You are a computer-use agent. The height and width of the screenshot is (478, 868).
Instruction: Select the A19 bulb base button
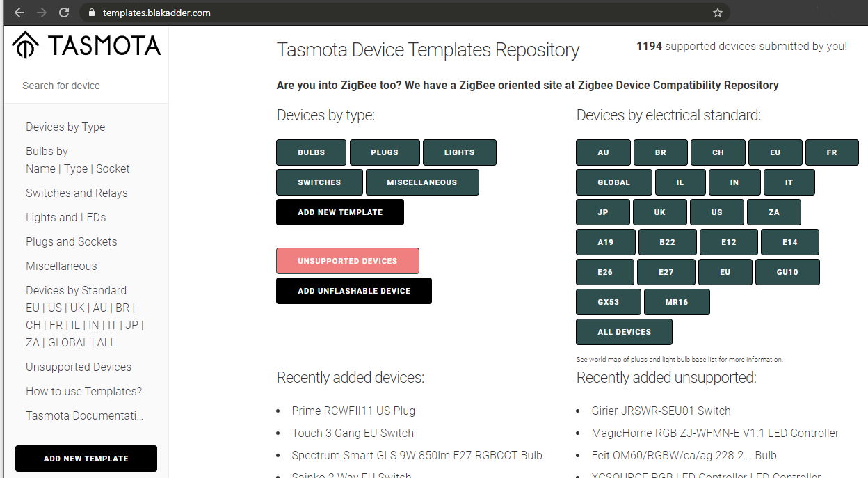coord(606,242)
